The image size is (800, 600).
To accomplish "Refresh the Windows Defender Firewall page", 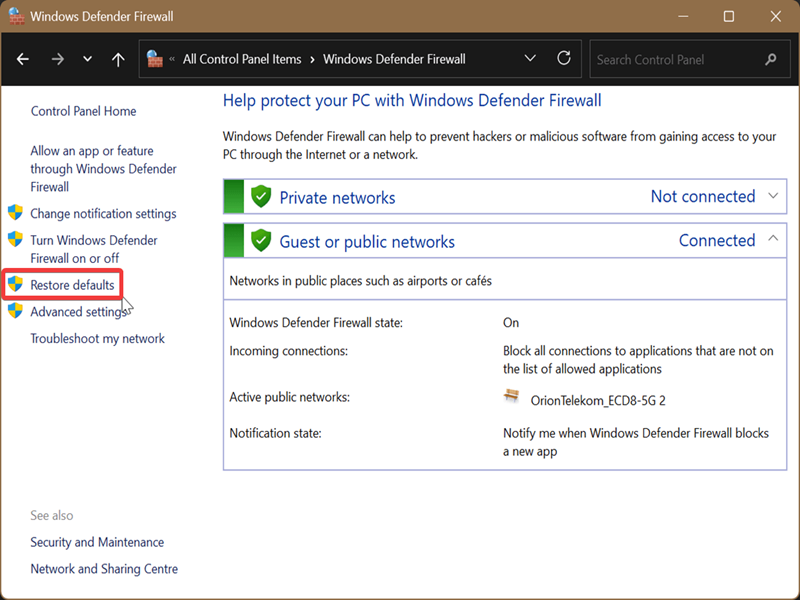I will [564, 58].
